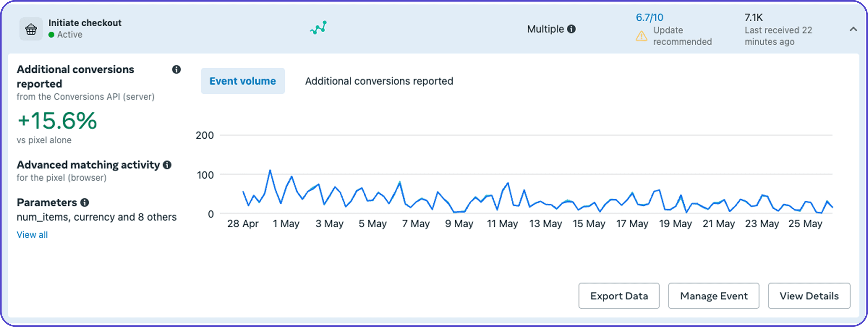
Task: Switch to Additional conversions reported tab
Action: tap(379, 81)
